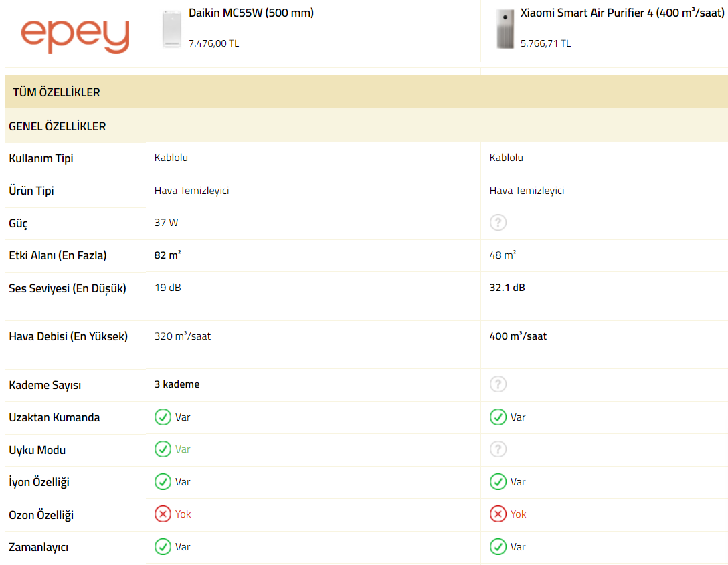Click the Zamanlayıcı row label
Screen dimensions: 728x565
[x=39, y=548]
